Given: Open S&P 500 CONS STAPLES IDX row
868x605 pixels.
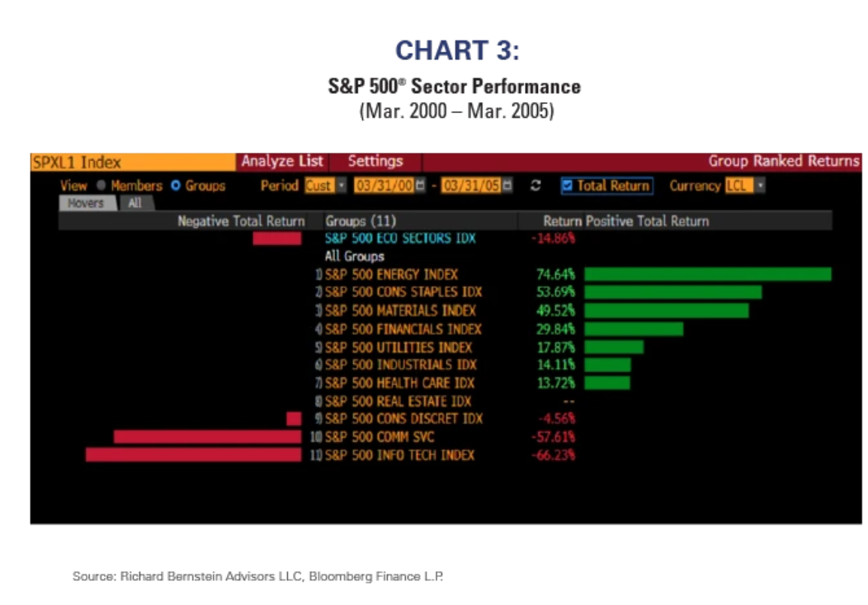Looking at the screenshot, I should coord(403,291).
